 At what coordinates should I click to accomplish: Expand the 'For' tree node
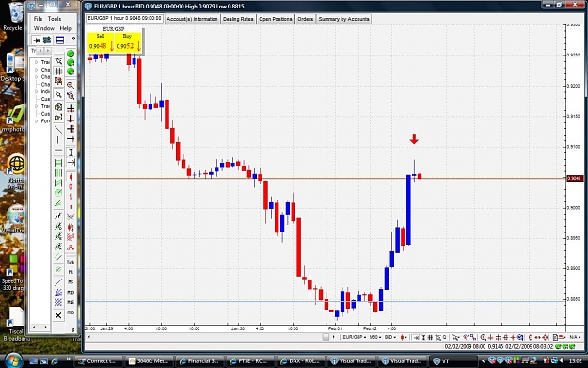pos(36,120)
